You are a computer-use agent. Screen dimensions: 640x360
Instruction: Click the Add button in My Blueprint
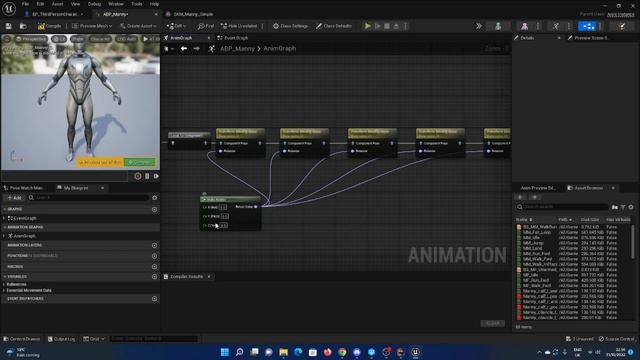point(14,198)
